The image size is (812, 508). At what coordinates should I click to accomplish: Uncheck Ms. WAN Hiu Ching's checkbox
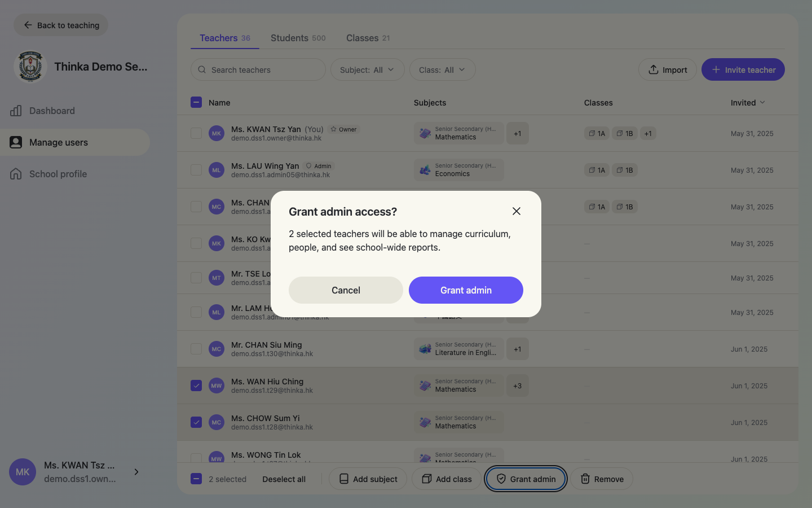(x=196, y=386)
